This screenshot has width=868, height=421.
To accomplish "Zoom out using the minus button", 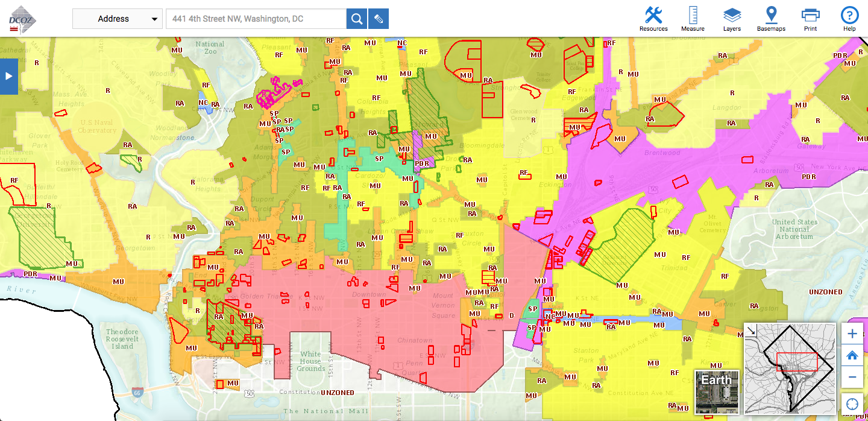I will pyautogui.click(x=852, y=376).
